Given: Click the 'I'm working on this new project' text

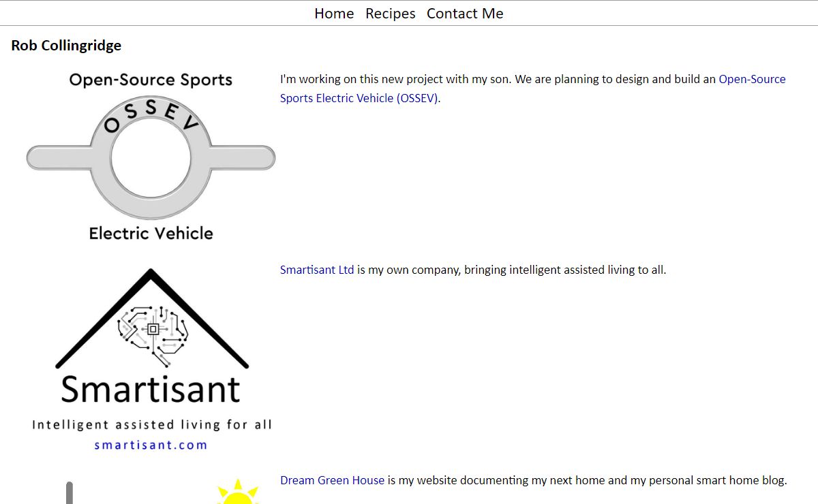Looking at the screenshot, I should pyautogui.click(x=498, y=79).
